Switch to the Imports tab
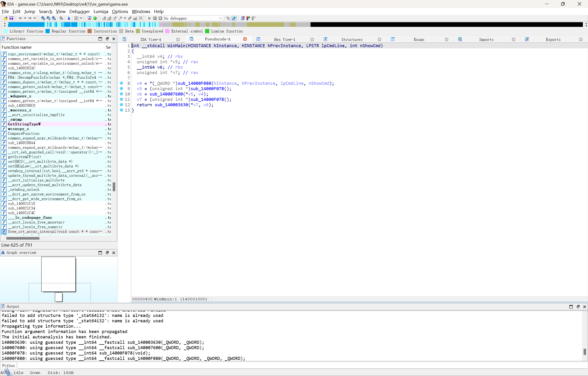588x376 pixels. click(486, 39)
